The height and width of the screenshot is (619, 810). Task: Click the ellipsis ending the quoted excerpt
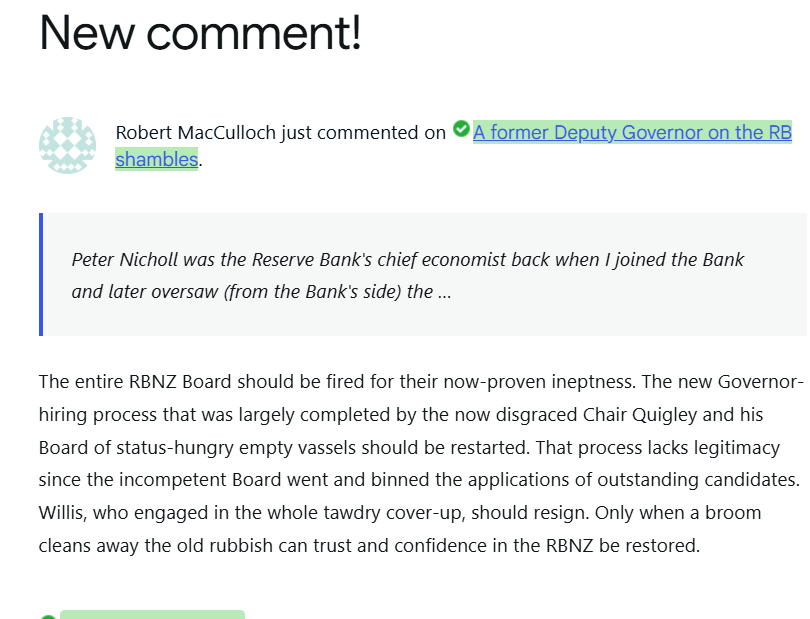pos(444,292)
